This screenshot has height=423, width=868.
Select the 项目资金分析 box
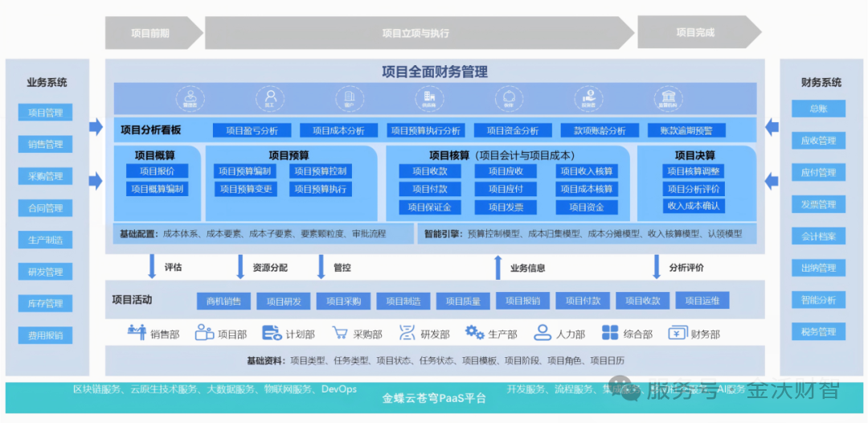tap(513, 130)
